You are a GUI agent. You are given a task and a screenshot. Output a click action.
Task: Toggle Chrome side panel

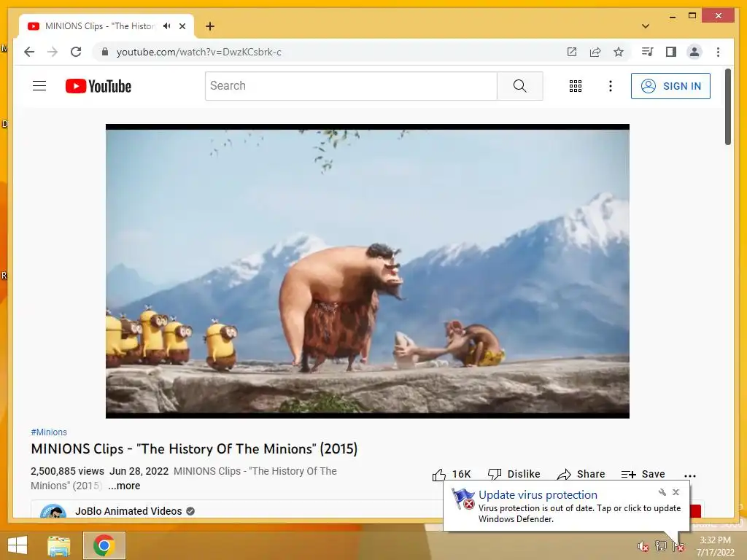tap(671, 52)
